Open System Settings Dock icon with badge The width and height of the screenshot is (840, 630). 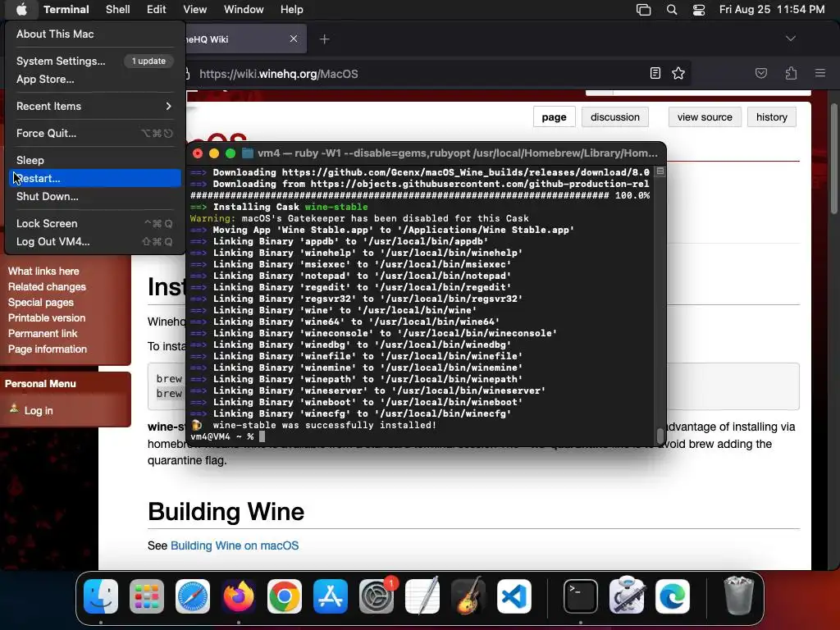pos(377,596)
